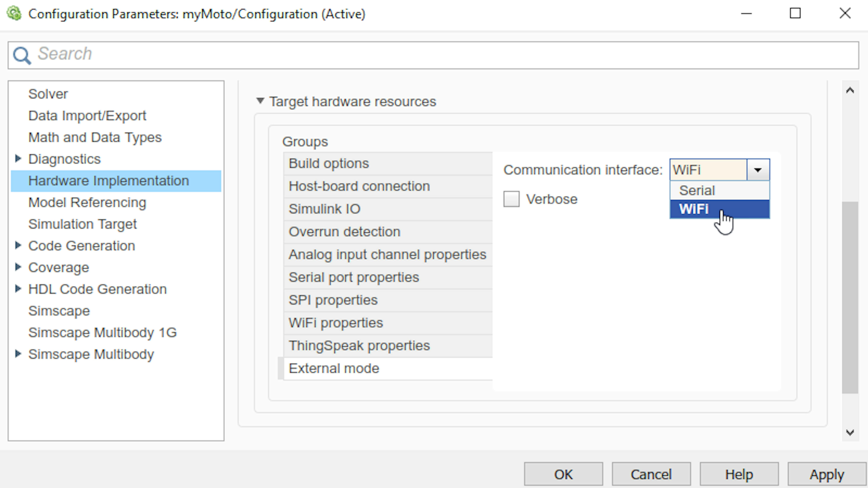Open the Simulink IO group
This screenshot has height=488, width=868.
(x=388, y=209)
